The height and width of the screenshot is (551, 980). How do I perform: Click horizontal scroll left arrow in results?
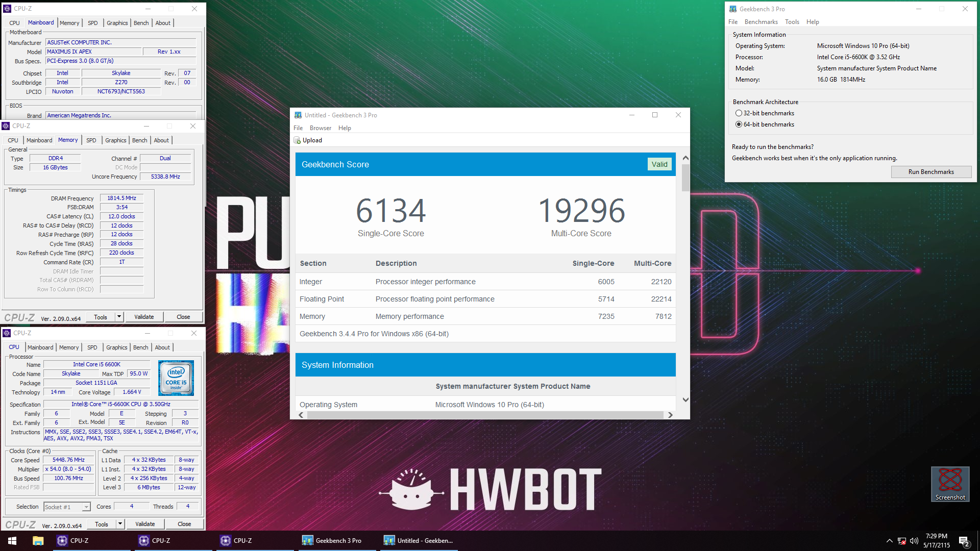(x=301, y=415)
